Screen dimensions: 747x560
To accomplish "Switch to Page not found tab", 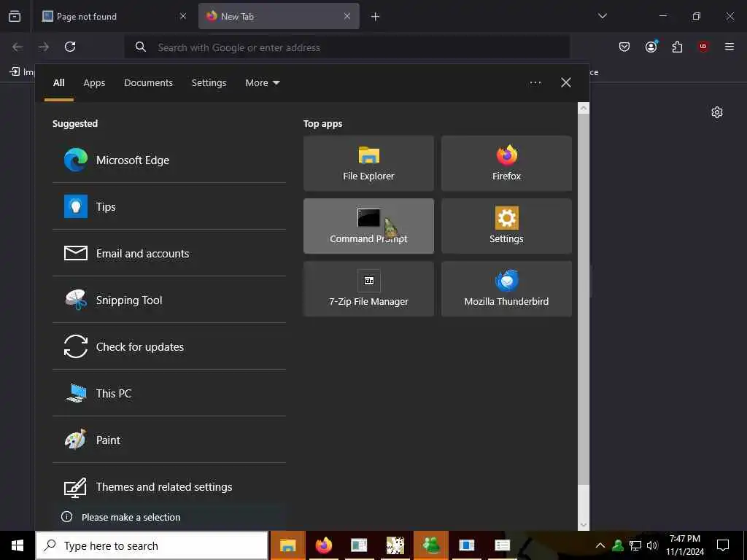I will (x=115, y=16).
